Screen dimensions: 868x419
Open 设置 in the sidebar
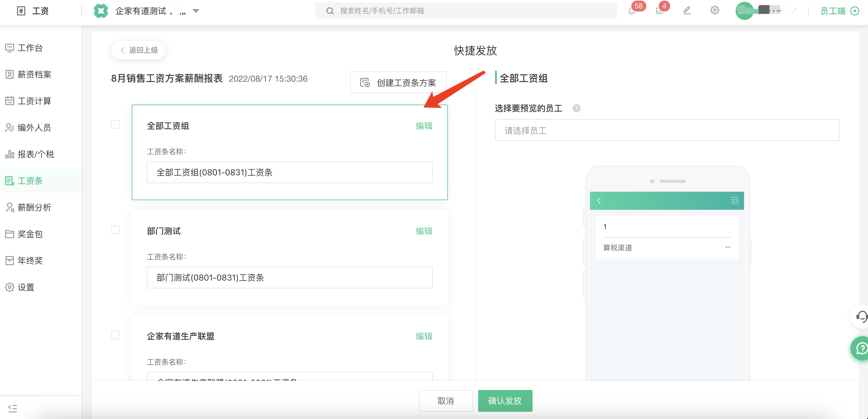click(40, 287)
